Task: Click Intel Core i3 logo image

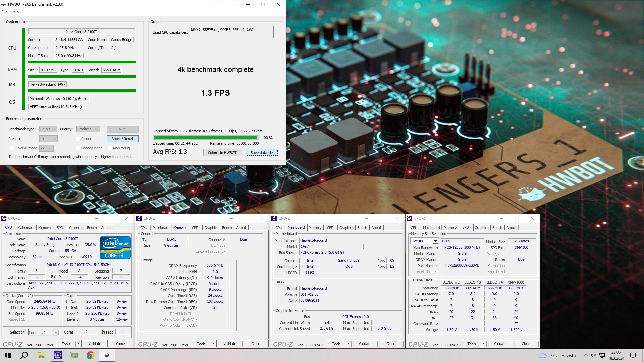Action: tap(115, 248)
